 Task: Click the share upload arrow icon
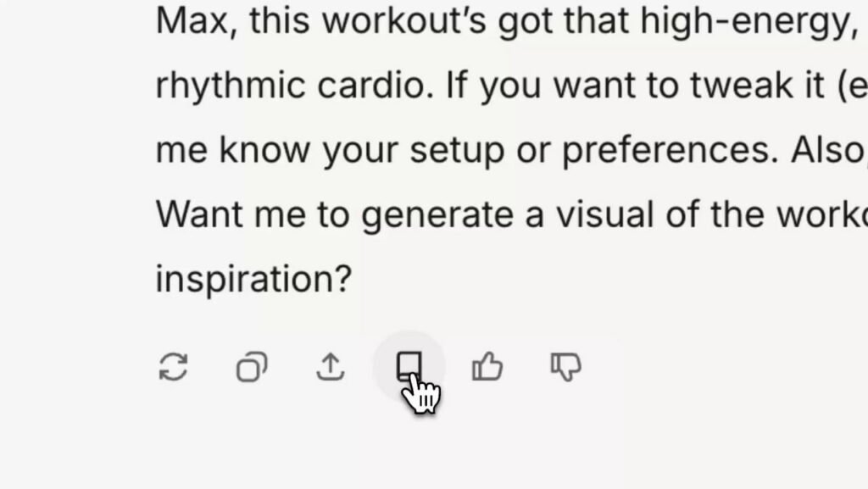330,368
